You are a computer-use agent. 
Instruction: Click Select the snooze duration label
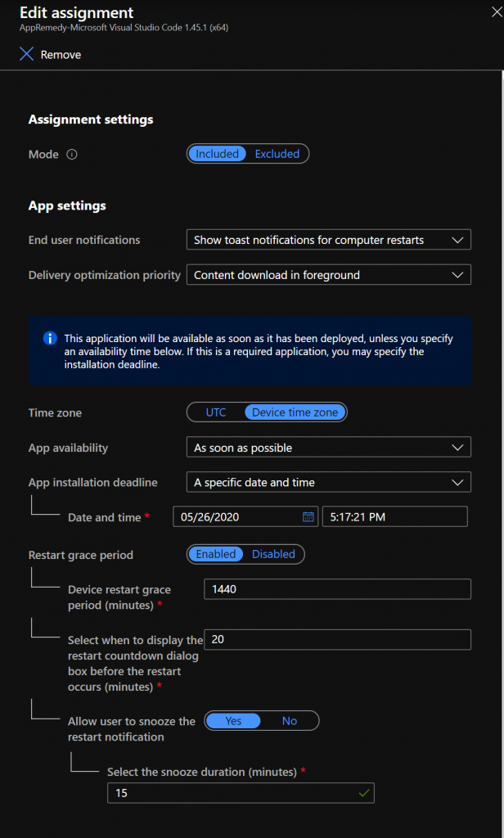[x=202, y=772]
